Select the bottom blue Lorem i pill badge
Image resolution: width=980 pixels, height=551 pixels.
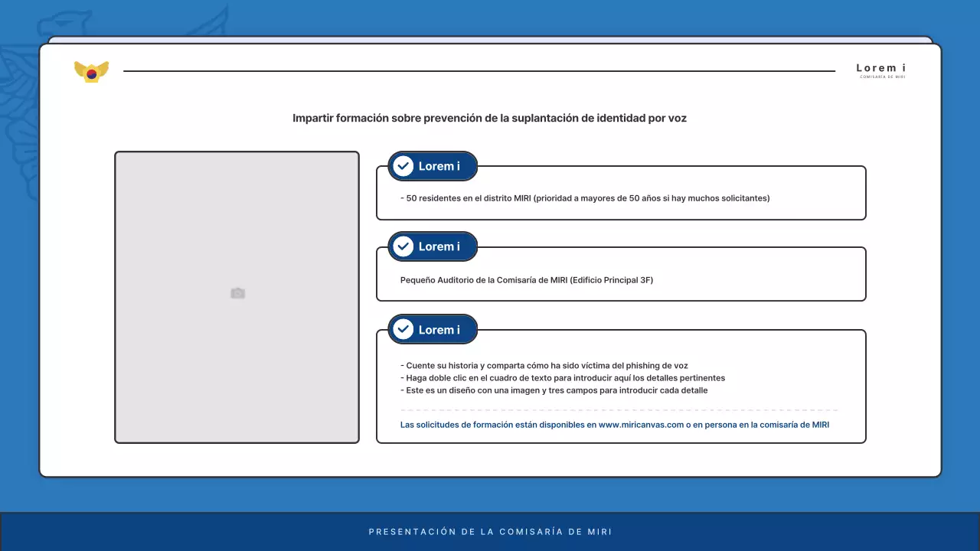coord(433,329)
